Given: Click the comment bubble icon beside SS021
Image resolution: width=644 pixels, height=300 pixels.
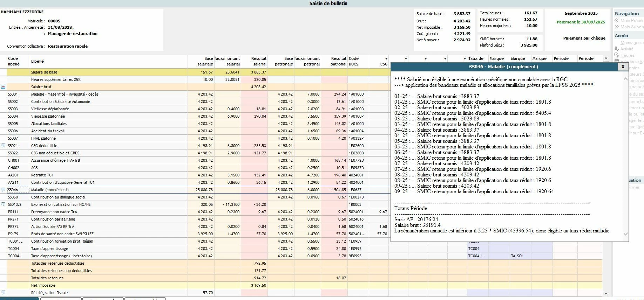Looking at the screenshot, I should pos(3,145).
